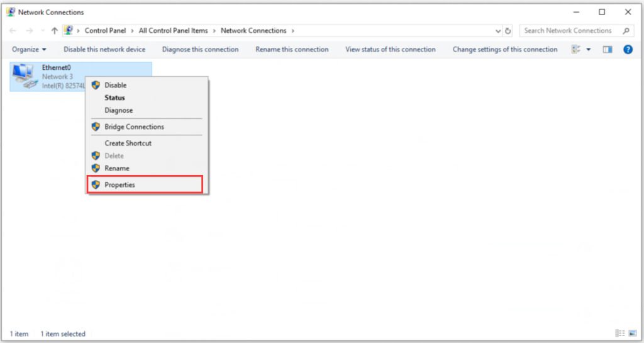Click the Change your view icon
The image size is (644, 343).
576,49
